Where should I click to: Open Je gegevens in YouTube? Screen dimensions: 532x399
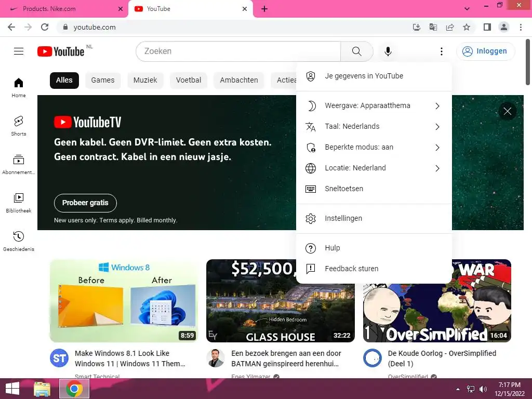click(374, 76)
